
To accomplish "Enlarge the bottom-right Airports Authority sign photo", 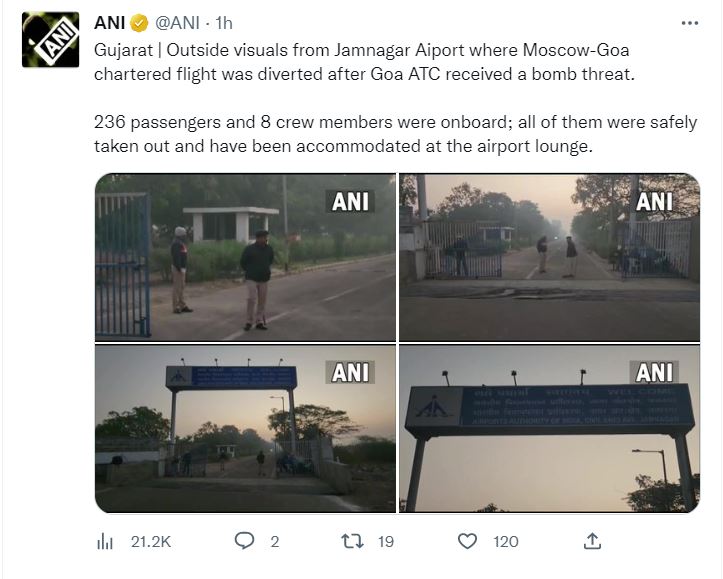I will tap(549, 428).
